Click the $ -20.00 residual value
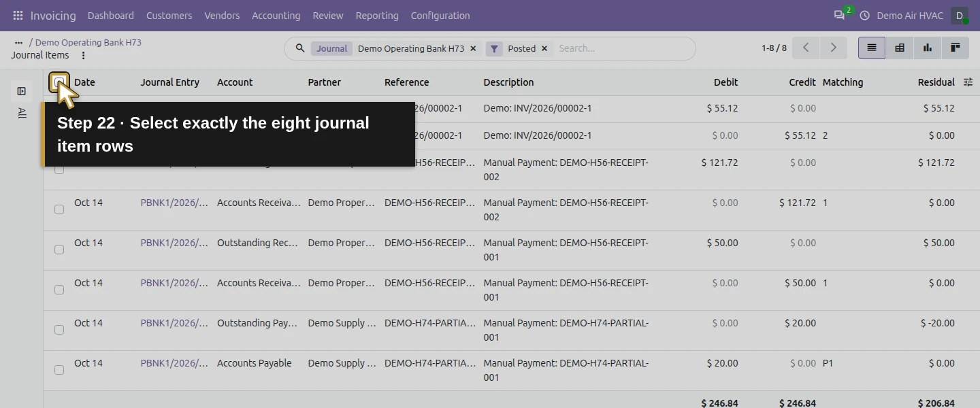The width and height of the screenshot is (980, 408). 938,323
